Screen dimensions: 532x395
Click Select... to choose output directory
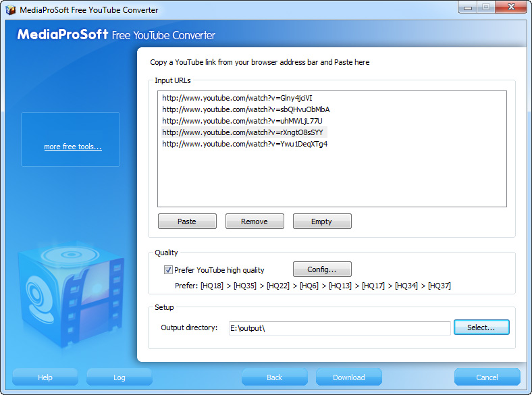(481, 327)
